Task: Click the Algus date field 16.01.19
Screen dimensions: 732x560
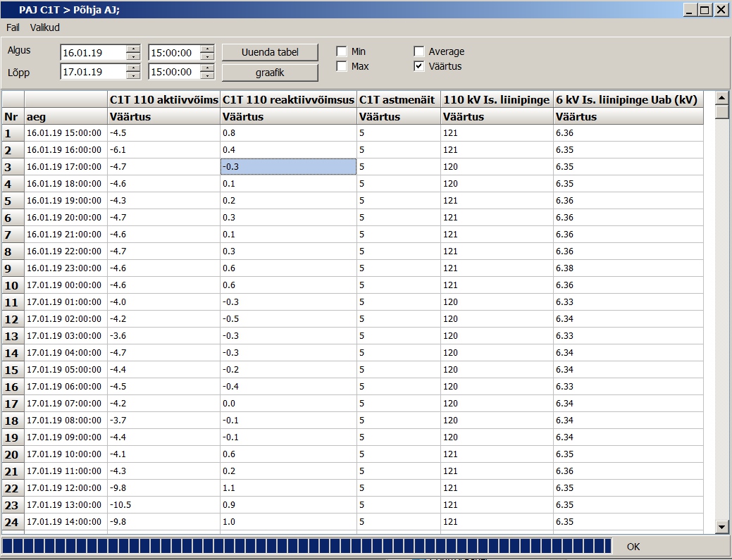Action: 93,53
